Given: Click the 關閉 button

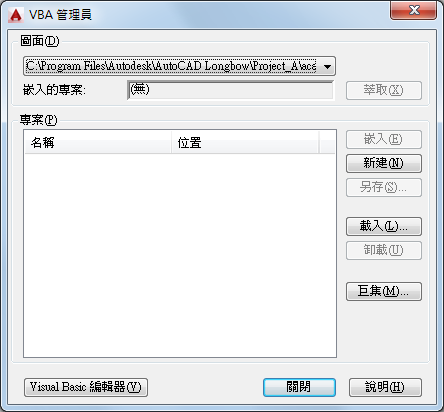Looking at the screenshot, I should pos(299,387).
